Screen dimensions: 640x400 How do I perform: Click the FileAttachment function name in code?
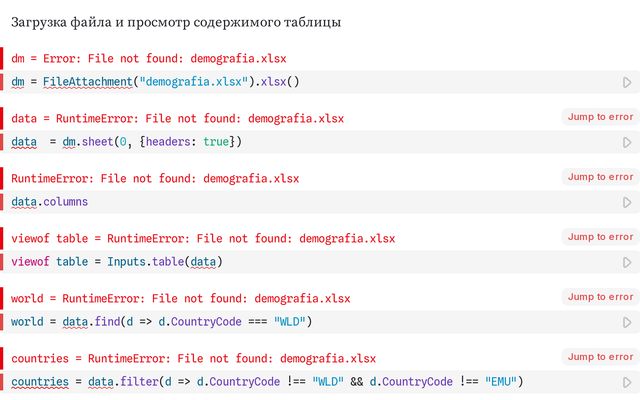pyautogui.click(x=88, y=82)
